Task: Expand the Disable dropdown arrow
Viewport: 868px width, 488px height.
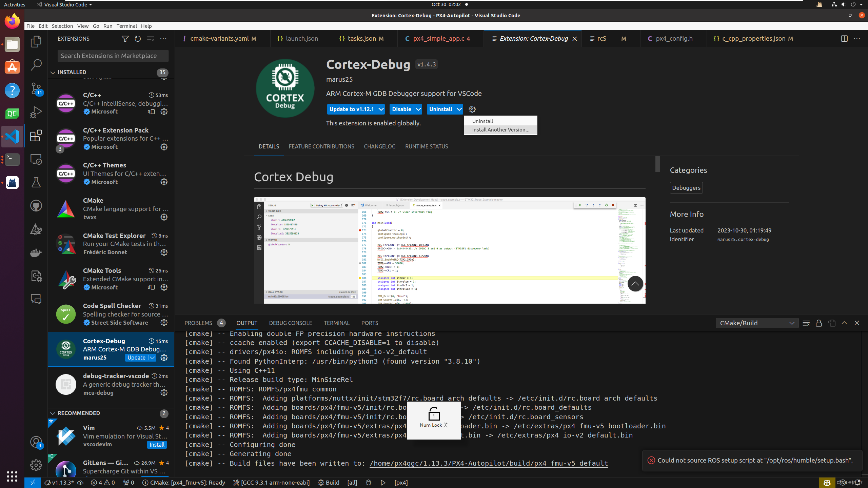Action: click(418, 109)
